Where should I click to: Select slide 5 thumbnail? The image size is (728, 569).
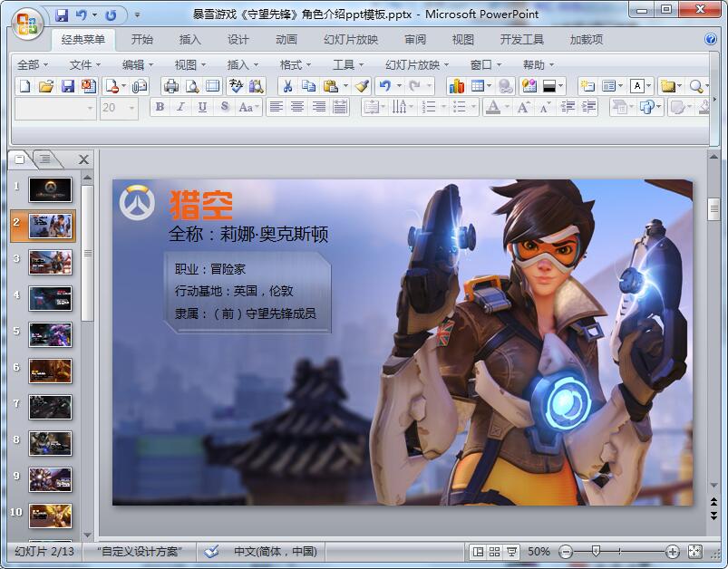pyautogui.click(x=50, y=334)
